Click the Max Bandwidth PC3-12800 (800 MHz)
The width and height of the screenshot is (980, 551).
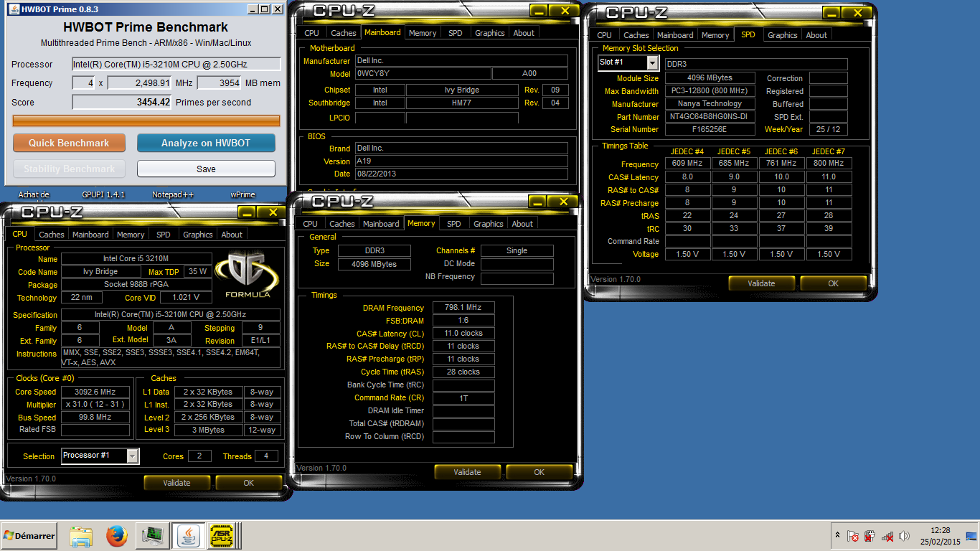(710, 91)
